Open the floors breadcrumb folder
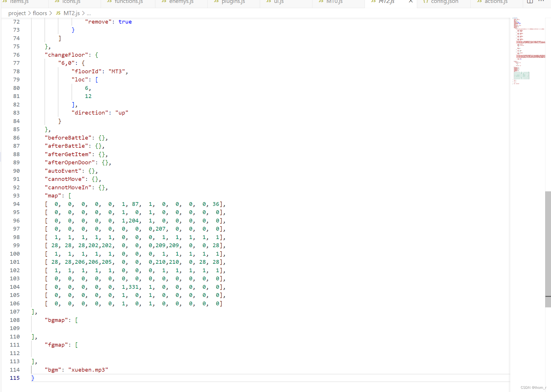 pos(40,13)
